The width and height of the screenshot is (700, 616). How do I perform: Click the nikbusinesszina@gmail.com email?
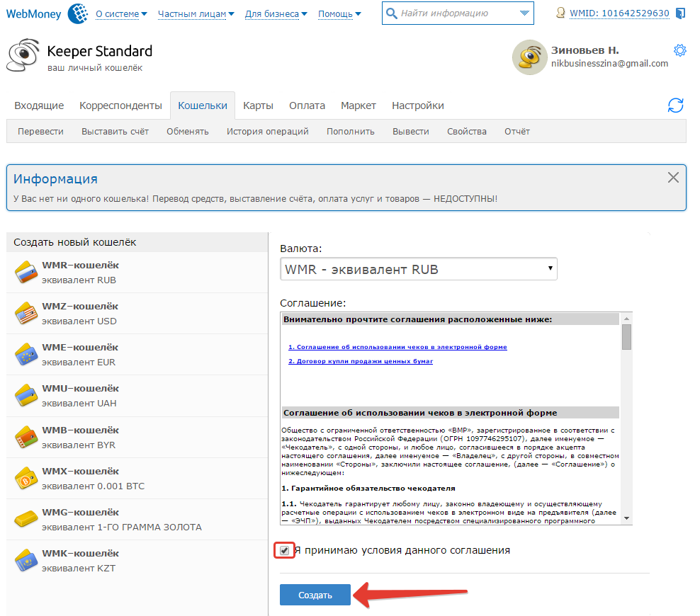coord(609,63)
